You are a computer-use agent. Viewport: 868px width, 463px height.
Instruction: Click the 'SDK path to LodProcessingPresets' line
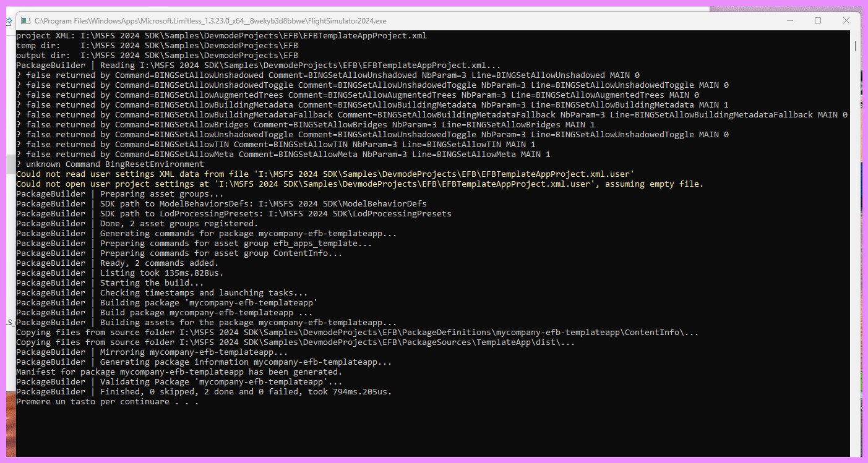[234, 214]
